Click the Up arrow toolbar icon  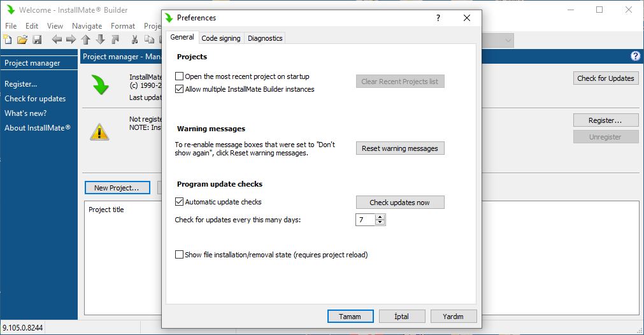(85, 39)
